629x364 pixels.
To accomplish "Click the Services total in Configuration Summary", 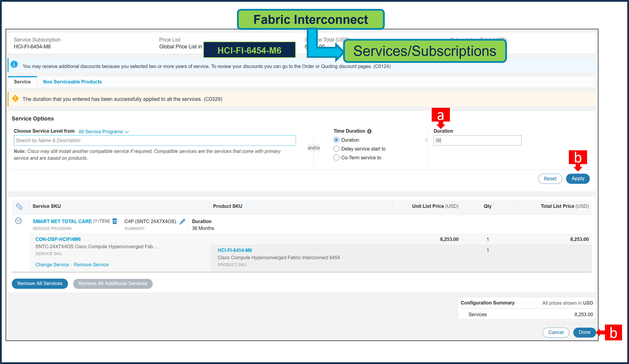I will (x=584, y=314).
